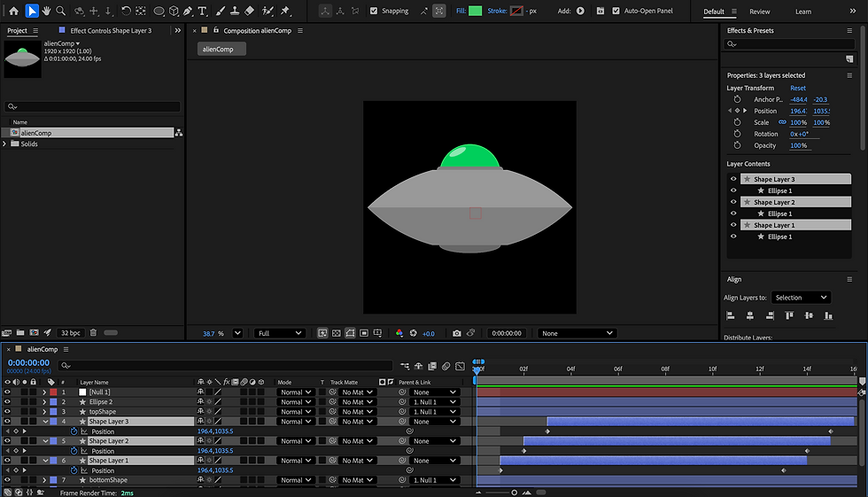Select the Ellipse shape tool
This screenshot has width=868, height=497.
point(159,11)
